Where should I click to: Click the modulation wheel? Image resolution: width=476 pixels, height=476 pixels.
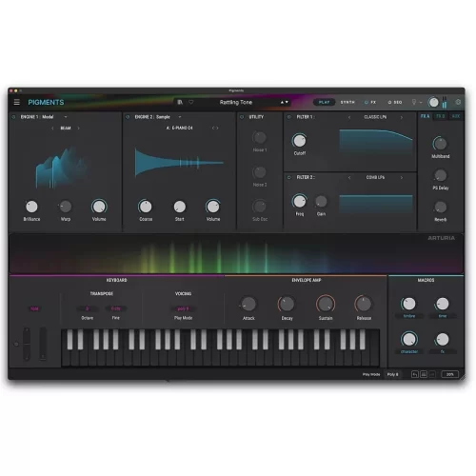pos(43,344)
